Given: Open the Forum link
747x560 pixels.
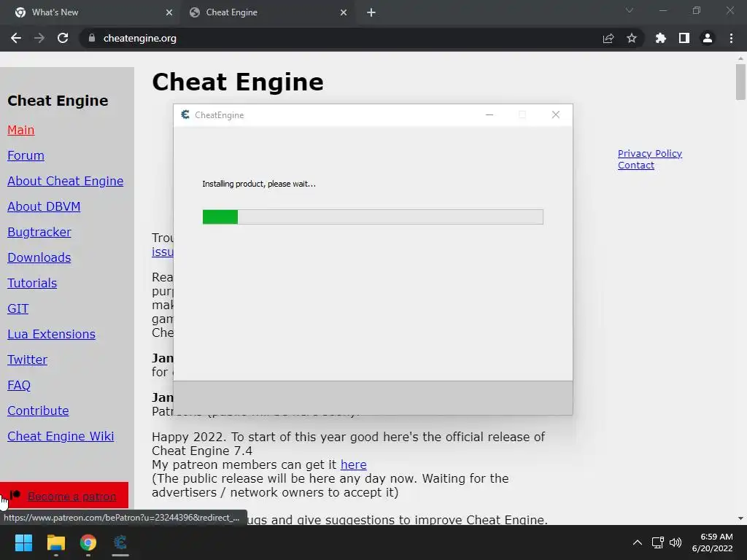Looking at the screenshot, I should click(26, 156).
